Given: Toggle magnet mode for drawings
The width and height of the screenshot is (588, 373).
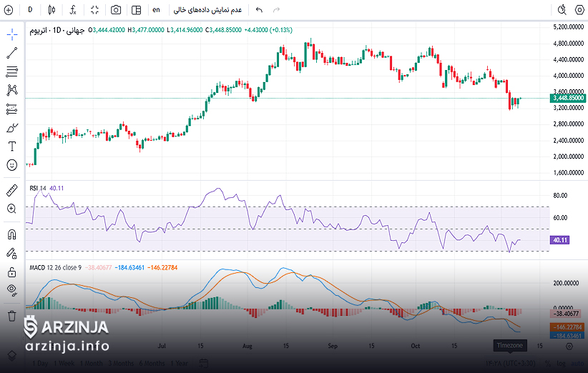Looking at the screenshot, I should tap(12, 234).
